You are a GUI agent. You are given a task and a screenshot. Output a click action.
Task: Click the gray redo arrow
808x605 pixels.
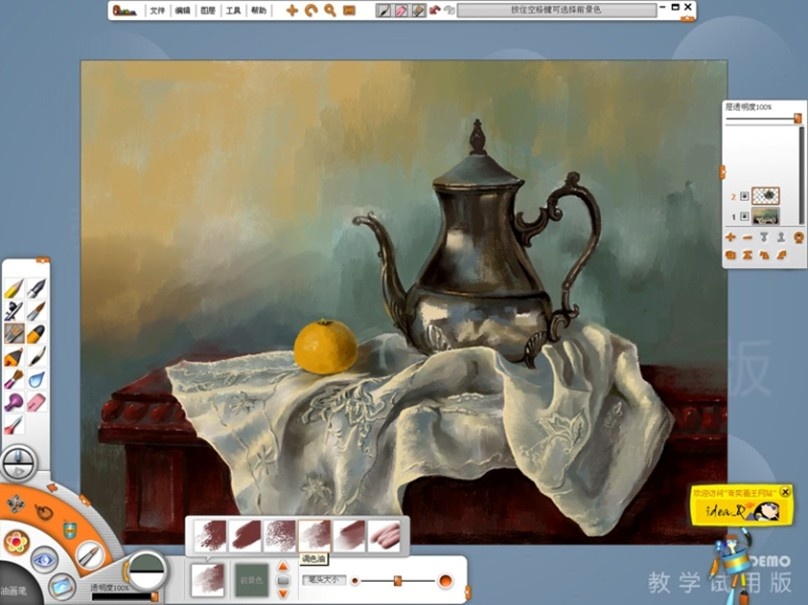pyautogui.click(x=449, y=10)
